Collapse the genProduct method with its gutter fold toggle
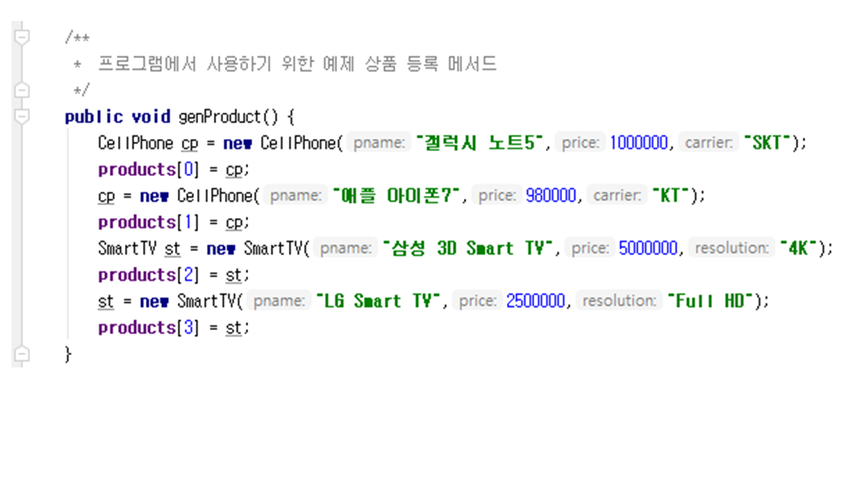 tap(22, 117)
